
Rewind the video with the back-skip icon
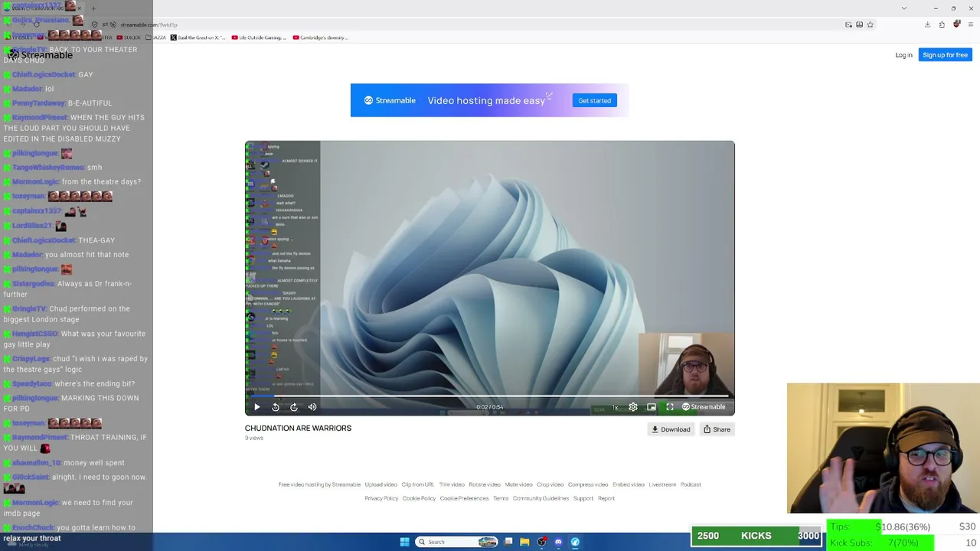(x=276, y=407)
